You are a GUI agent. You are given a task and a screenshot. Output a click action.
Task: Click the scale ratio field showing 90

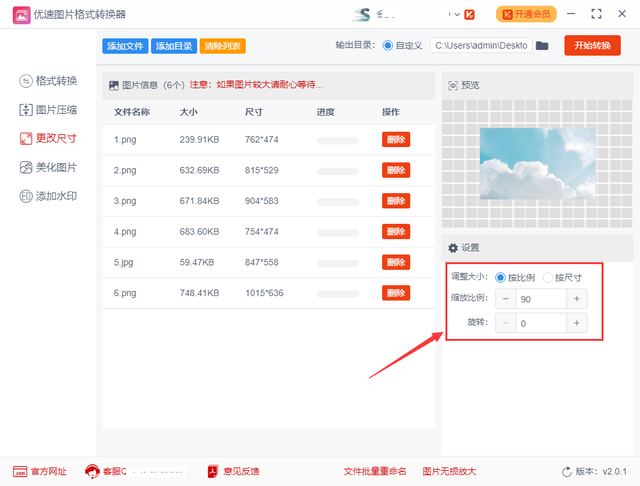(541, 299)
